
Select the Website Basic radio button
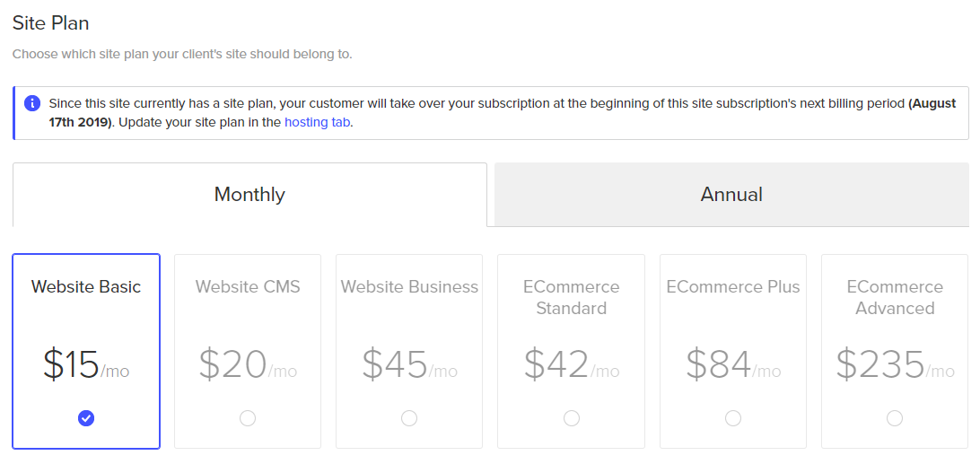[x=86, y=417]
